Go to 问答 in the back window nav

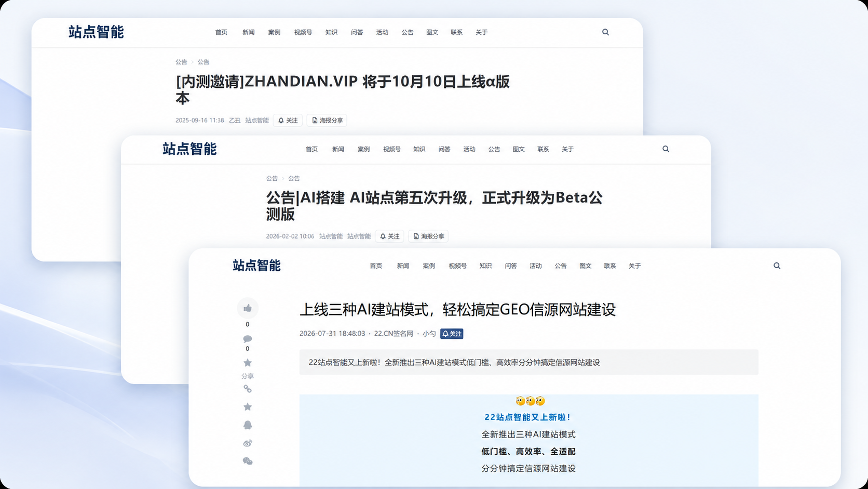click(x=357, y=32)
